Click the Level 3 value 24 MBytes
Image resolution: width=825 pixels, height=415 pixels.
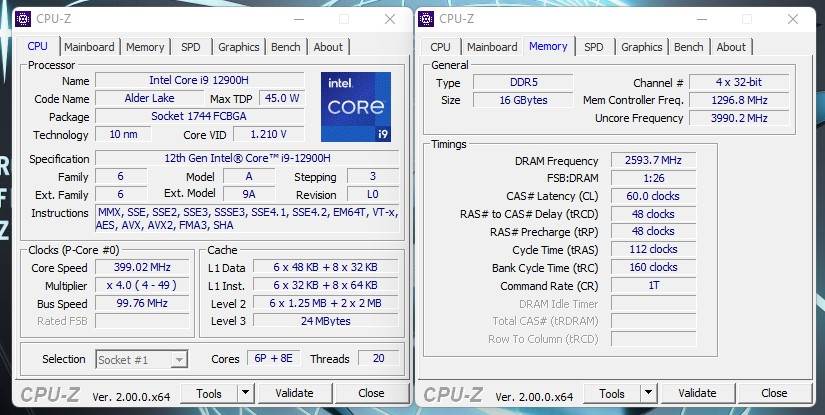coord(326,321)
